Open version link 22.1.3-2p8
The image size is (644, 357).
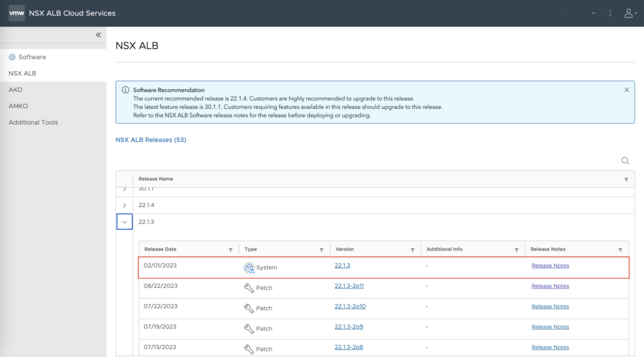coord(348,347)
